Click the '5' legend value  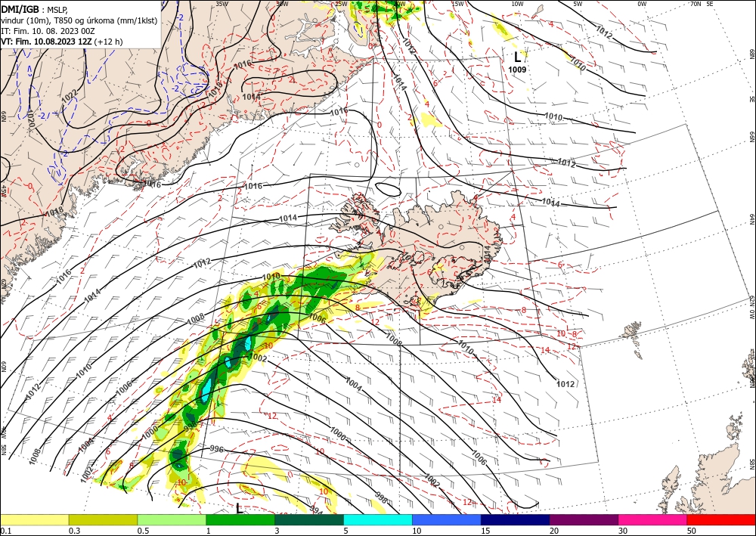(x=346, y=531)
